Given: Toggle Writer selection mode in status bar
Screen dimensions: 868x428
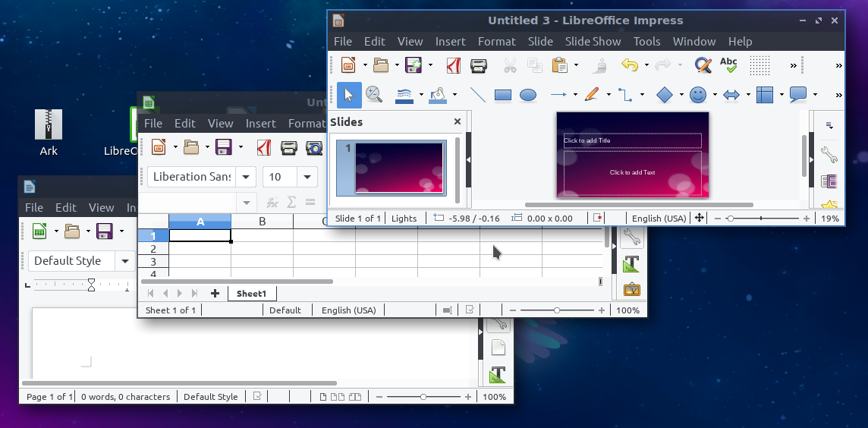Looking at the screenshot, I should tap(257, 396).
